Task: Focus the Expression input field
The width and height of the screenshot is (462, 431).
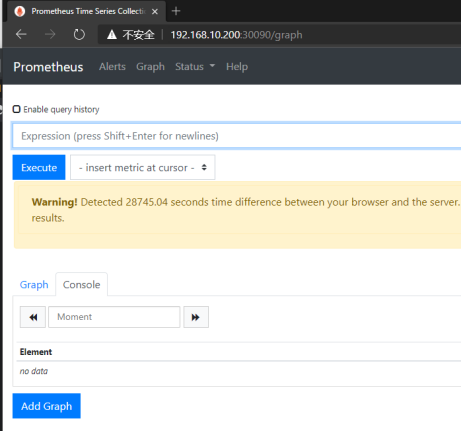Action: click(237, 136)
